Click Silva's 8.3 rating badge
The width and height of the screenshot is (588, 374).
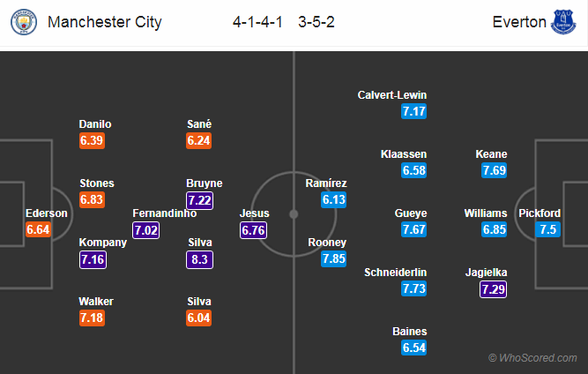tap(199, 259)
